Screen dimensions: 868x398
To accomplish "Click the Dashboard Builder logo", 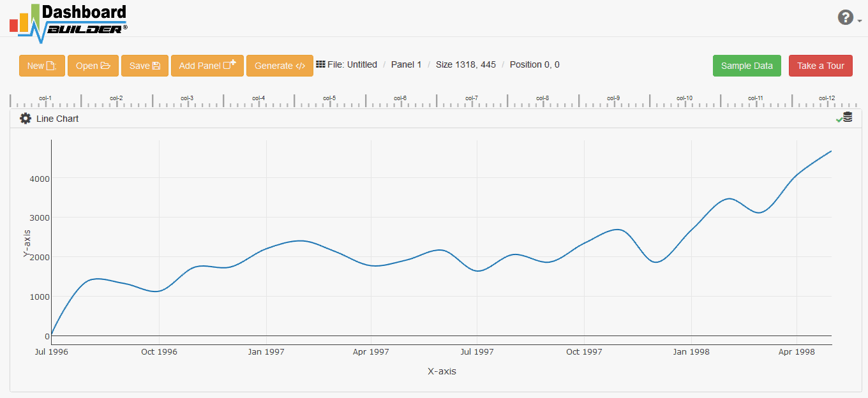I will click(x=68, y=23).
